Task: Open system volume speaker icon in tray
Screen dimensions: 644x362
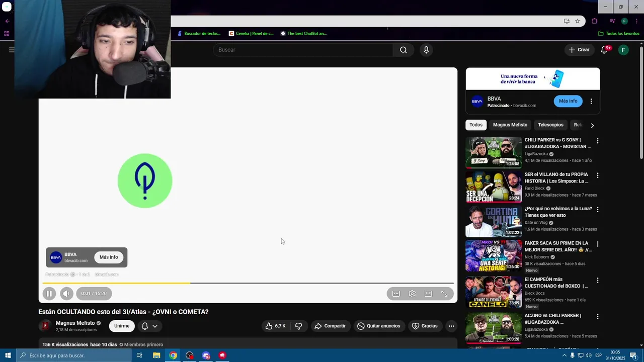Action: coord(589,355)
